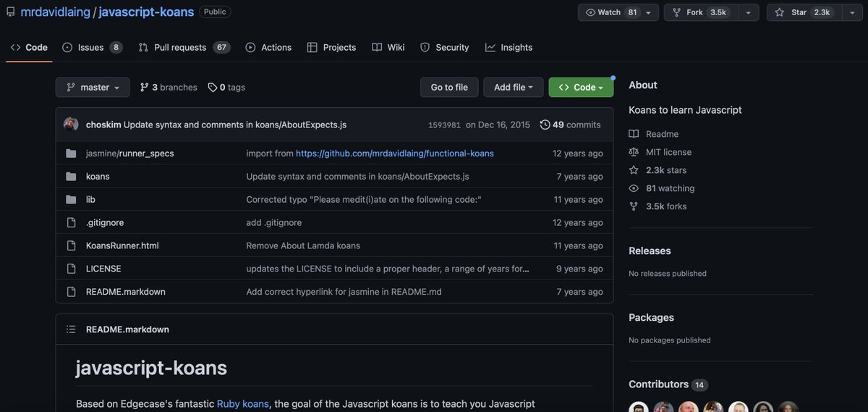Open the Add file dropdown

(x=514, y=88)
